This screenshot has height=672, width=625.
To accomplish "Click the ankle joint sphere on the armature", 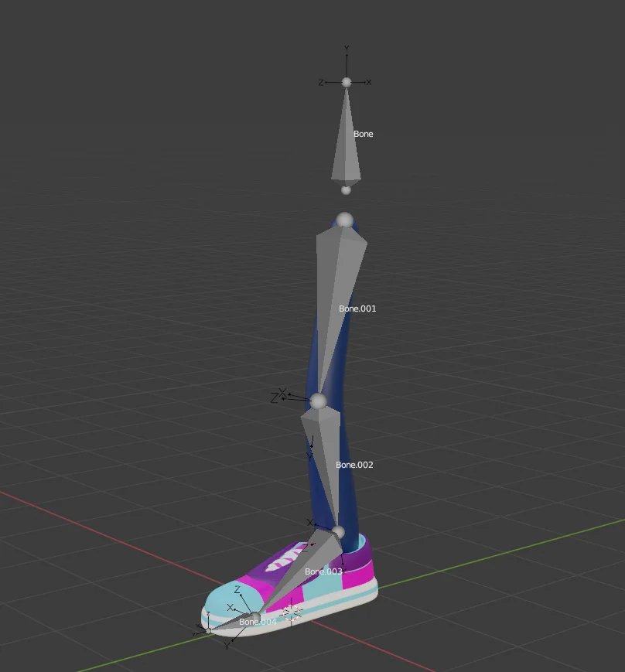I will click(337, 533).
